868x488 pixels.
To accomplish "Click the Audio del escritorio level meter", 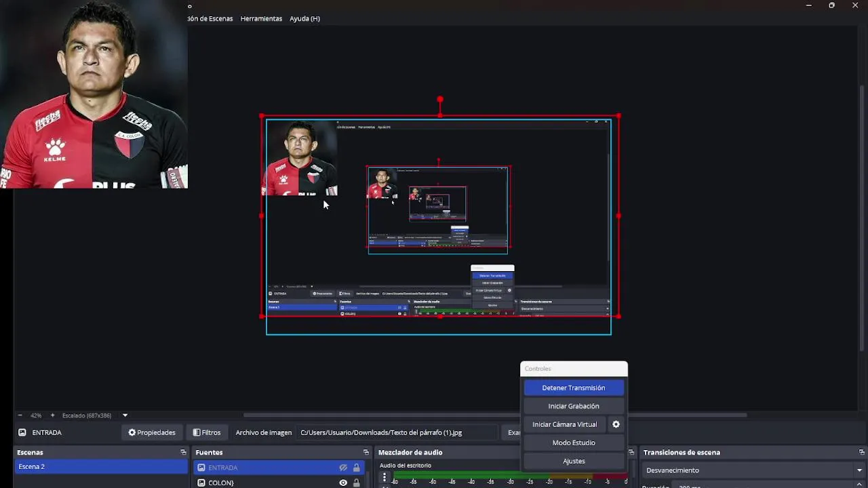I will tap(510, 476).
